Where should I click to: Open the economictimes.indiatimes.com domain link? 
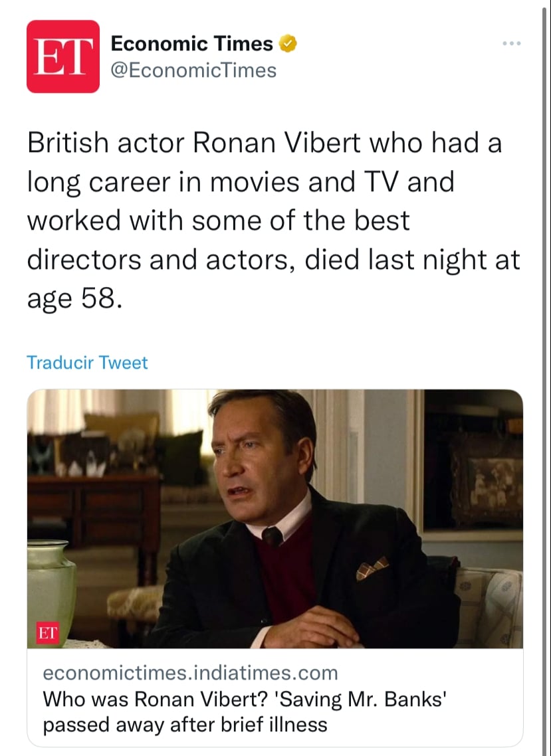(x=191, y=672)
